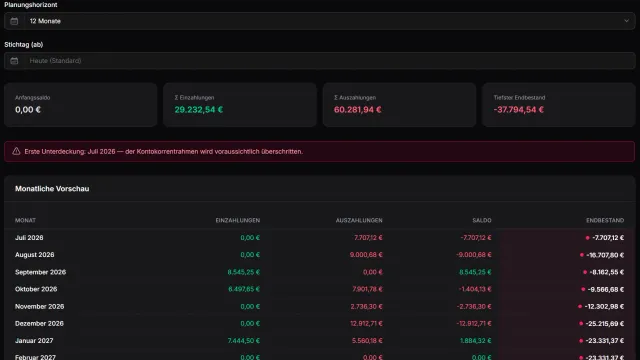Click the SALDO column header
Image resolution: width=640 pixels, height=360 pixels.
[482, 220]
